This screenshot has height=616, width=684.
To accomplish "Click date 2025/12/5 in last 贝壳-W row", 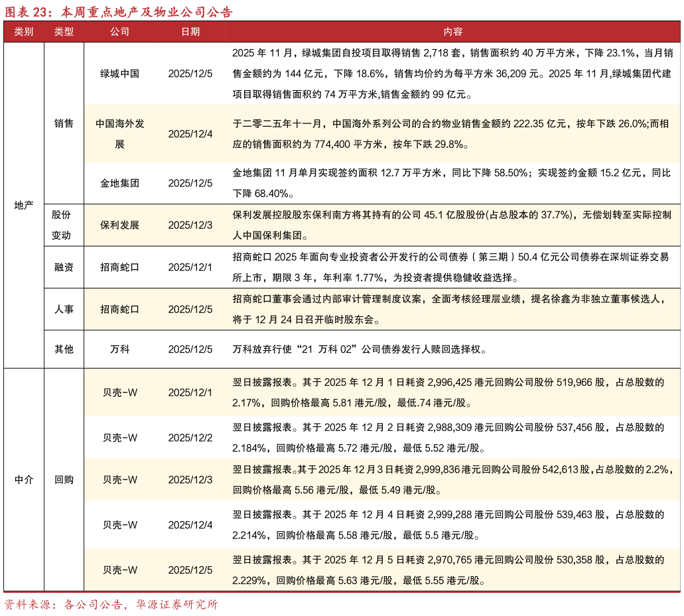I will pyautogui.click(x=190, y=570).
